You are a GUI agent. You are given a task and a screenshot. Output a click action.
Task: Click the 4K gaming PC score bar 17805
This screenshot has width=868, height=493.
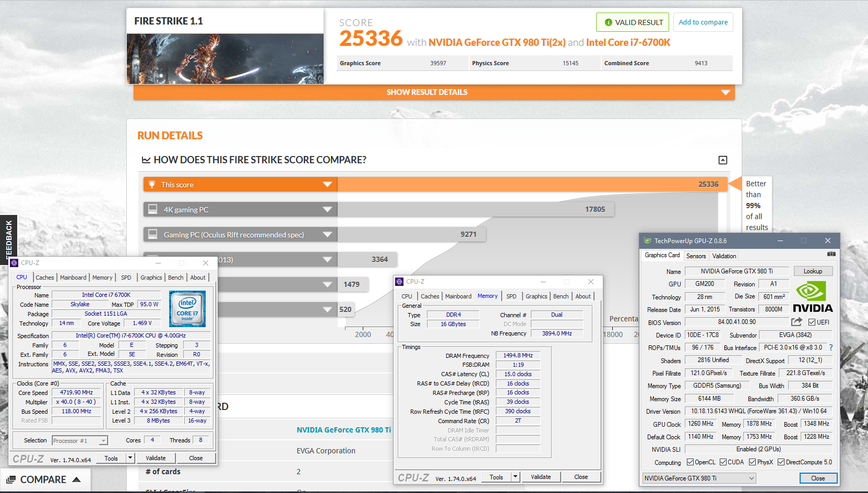click(476, 209)
